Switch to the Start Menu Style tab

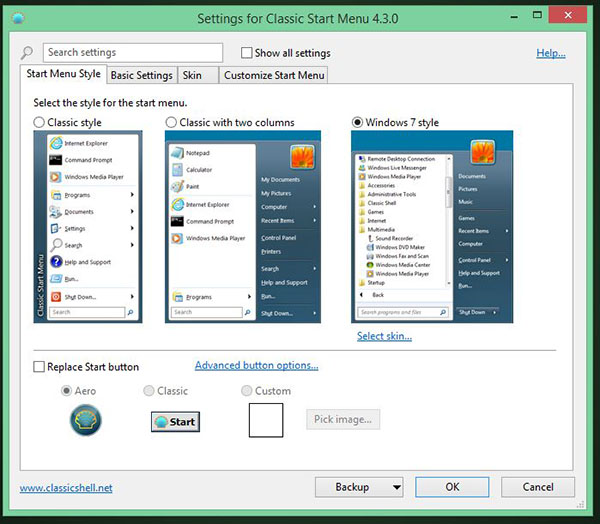pyautogui.click(x=64, y=74)
